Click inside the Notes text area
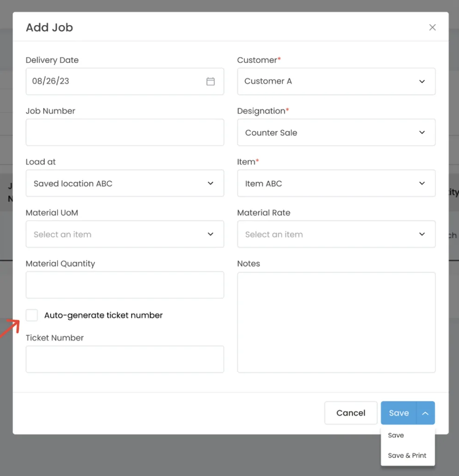This screenshot has height=476, width=459. tap(336, 321)
